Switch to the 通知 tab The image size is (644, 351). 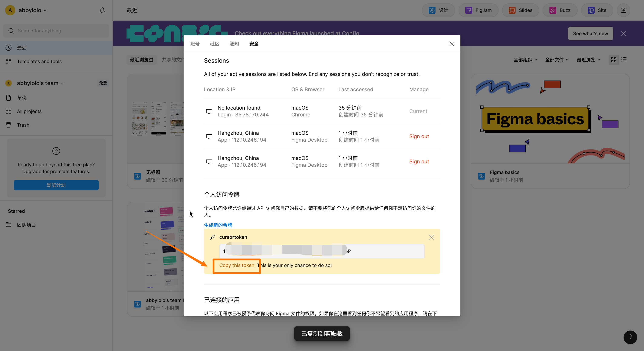point(234,44)
